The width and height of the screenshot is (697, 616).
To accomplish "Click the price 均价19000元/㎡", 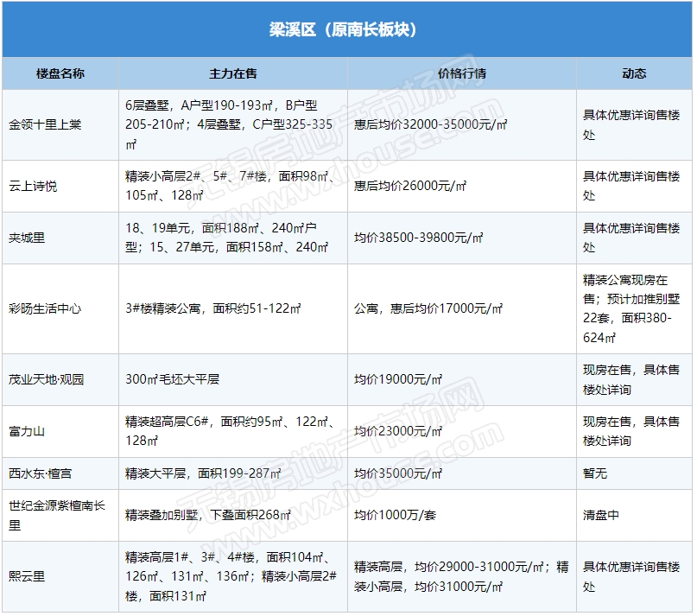I will point(398,379).
